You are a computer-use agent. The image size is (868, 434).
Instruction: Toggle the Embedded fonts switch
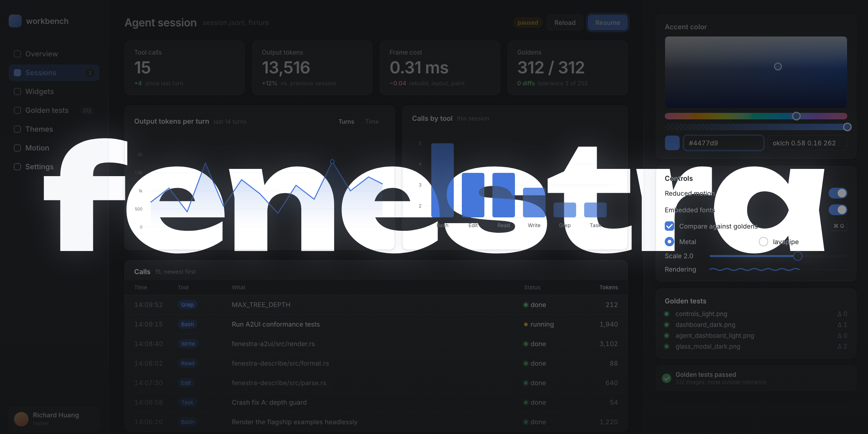(838, 210)
